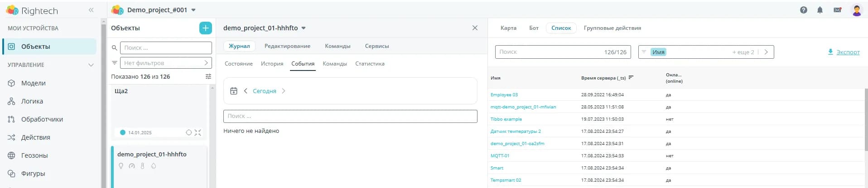Collapse the Управление section

(91, 65)
